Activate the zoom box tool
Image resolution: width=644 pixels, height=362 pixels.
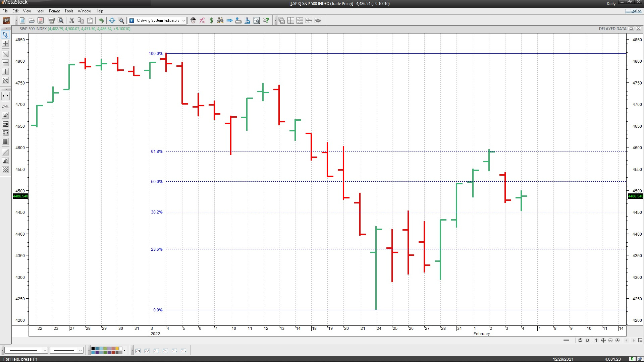pos(121,20)
